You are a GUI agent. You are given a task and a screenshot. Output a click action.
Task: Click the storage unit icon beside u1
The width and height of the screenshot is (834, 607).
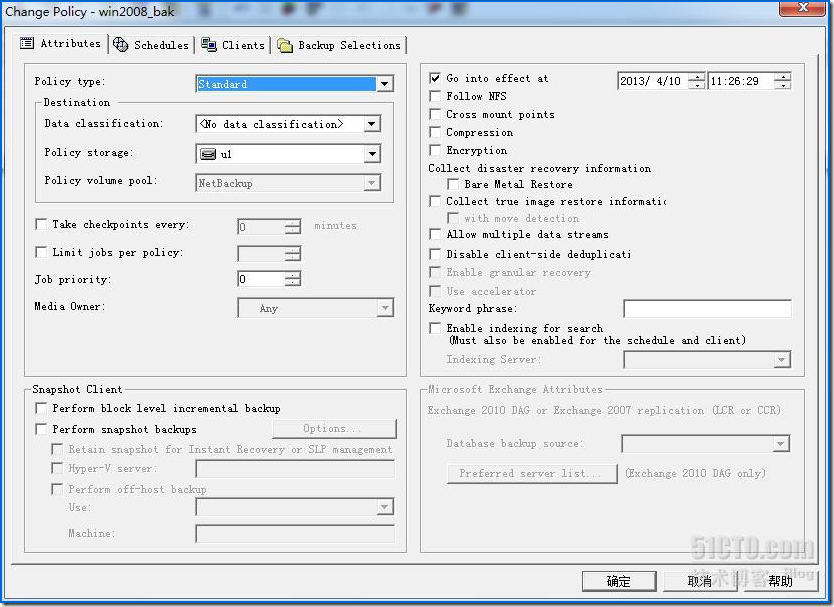click(208, 154)
